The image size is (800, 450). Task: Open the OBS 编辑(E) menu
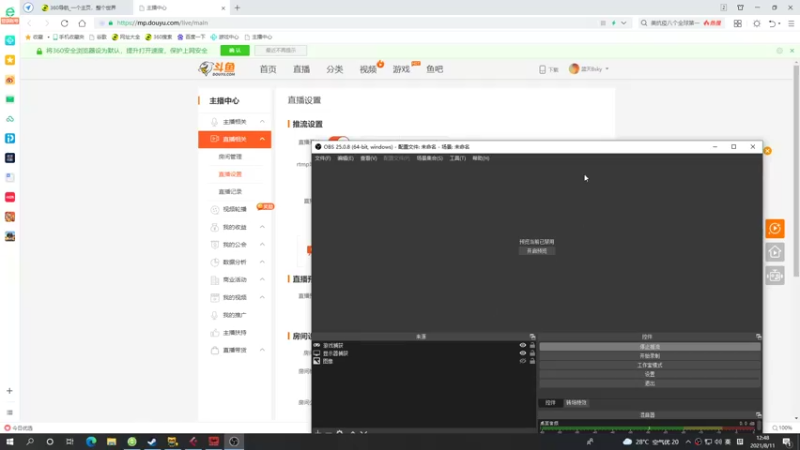pos(345,158)
